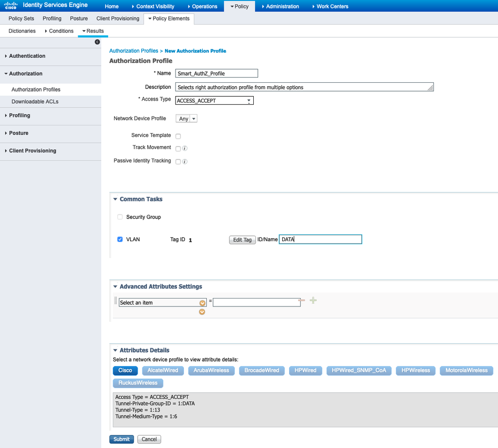Click orange arrow beside Select an item
This screenshot has height=448, width=498.
tap(202, 303)
